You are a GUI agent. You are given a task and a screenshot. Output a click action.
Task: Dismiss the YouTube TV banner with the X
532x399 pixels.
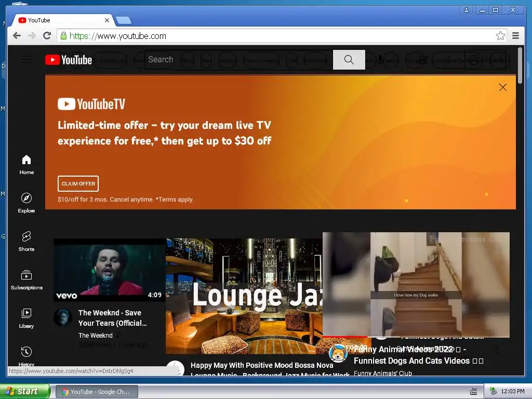[x=503, y=87]
